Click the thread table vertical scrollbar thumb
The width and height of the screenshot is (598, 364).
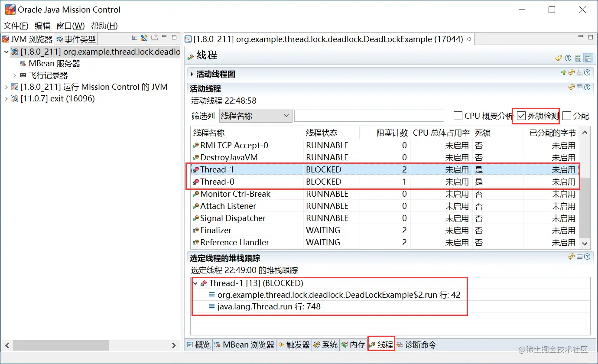pyautogui.click(x=585, y=208)
